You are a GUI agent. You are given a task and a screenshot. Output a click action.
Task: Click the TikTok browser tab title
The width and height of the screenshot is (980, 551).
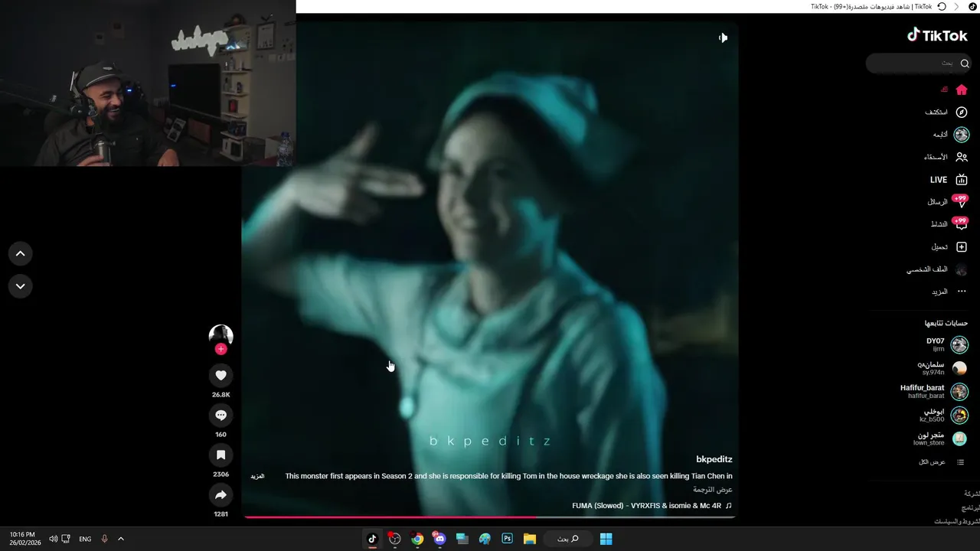[871, 6]
